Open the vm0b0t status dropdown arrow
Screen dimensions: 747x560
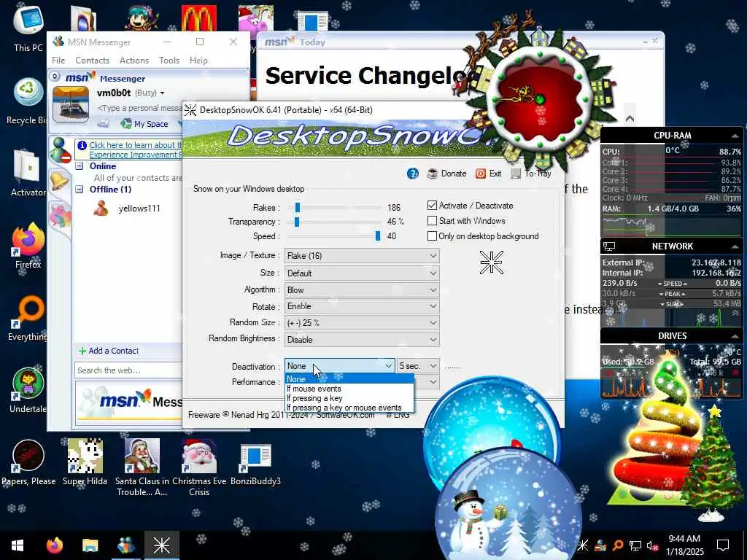162,93
